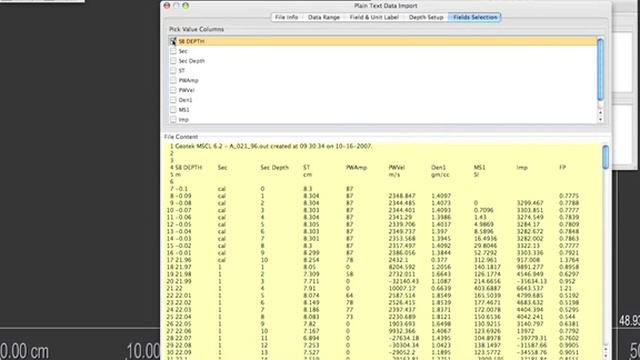Select the Fields Selection tab
Viewport: 640px width, 360px height.
coord(475,18)
